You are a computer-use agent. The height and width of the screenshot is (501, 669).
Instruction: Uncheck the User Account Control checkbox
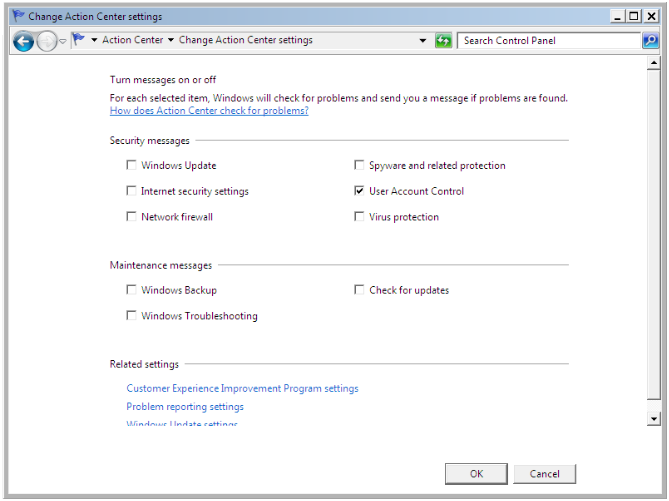point(359,191)
